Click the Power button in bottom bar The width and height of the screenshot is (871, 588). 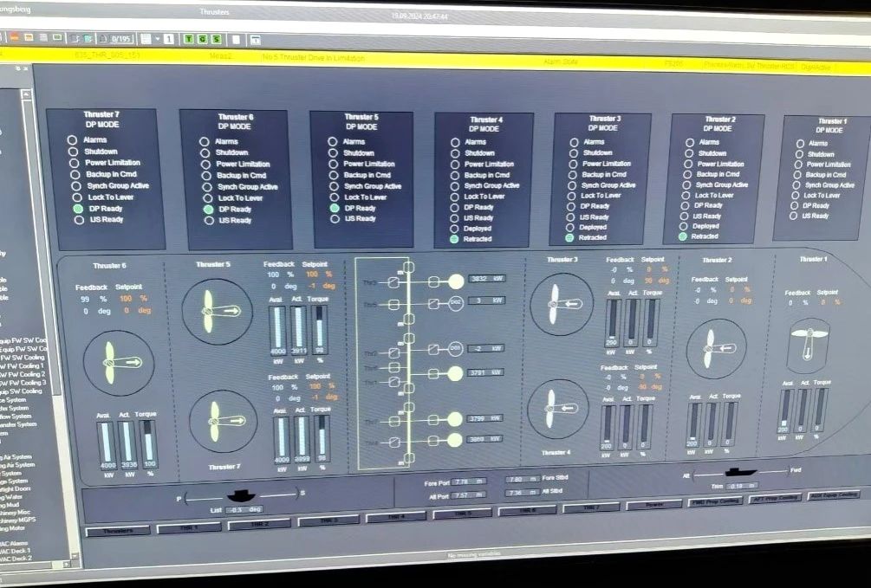[653, 504]
